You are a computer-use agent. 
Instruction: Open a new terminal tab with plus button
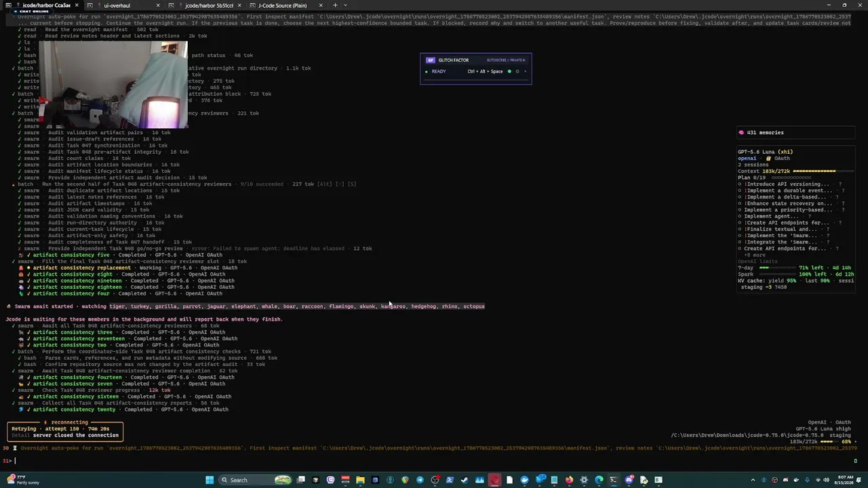pos(334,5)
